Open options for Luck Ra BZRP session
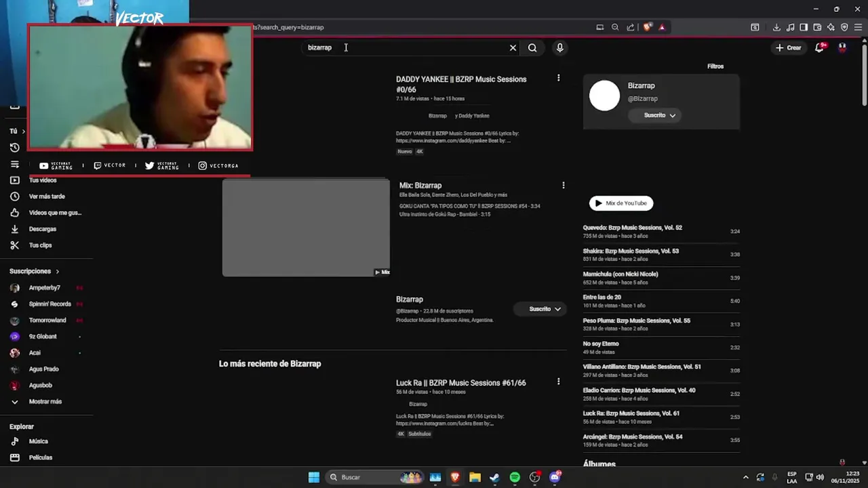Screen dimensions: 868x488 tap(558, 382)
